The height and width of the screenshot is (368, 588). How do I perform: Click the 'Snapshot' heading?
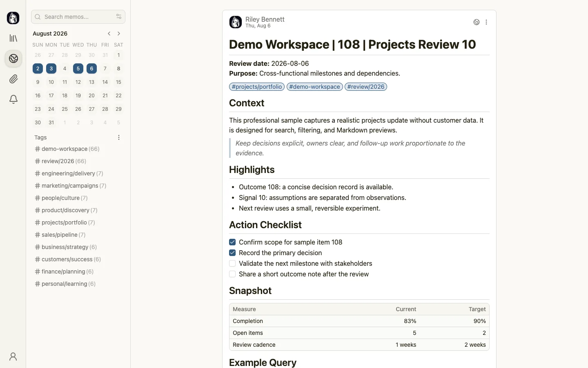coord(250,291)
